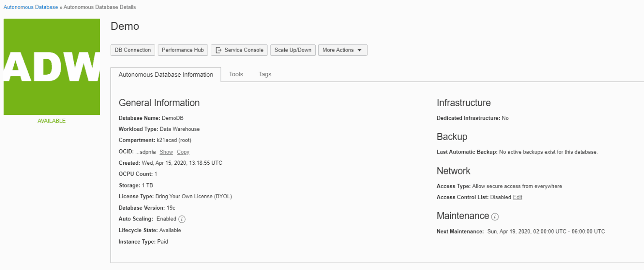644x270 pixels.
Task: Click the Workload Type value Data Warehouse
Action: click(x=180, y=129)
